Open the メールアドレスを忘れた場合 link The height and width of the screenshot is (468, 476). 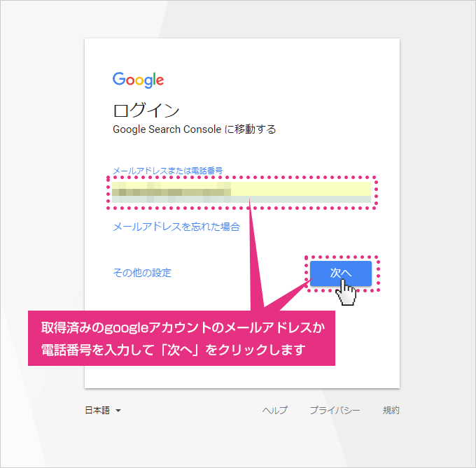pyautogui.click(x=176, y=227)
